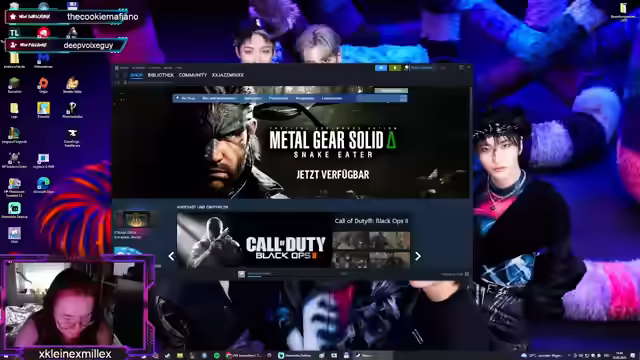Click the first screenshot thumbnail of Black Ops II
This screenshot has height=360, width=640.
350,240
